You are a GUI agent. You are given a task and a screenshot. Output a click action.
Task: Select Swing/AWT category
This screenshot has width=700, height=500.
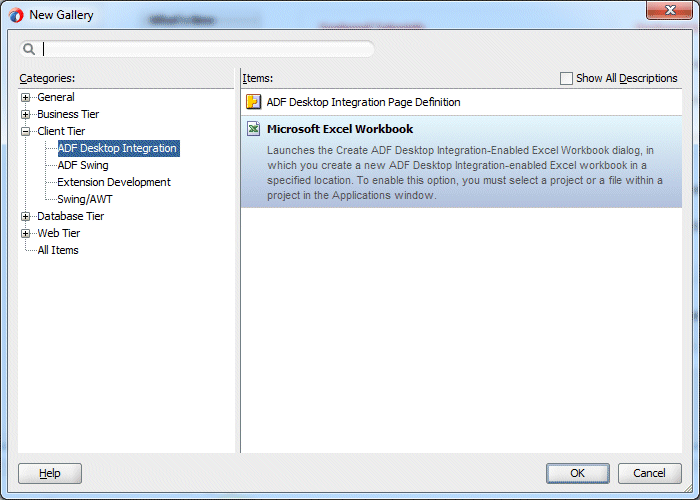coord(85,199)
